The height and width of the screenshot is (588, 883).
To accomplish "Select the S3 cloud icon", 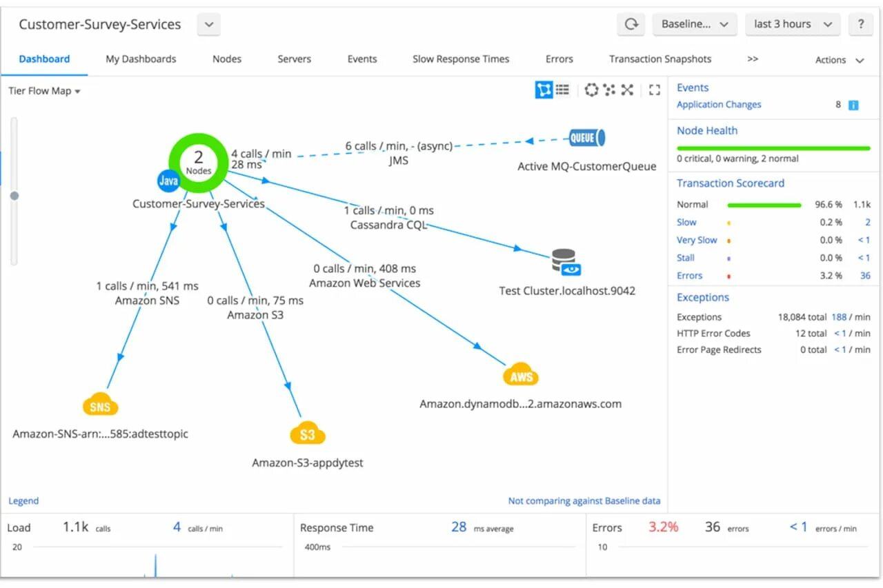I will click(x=307, y=434).
